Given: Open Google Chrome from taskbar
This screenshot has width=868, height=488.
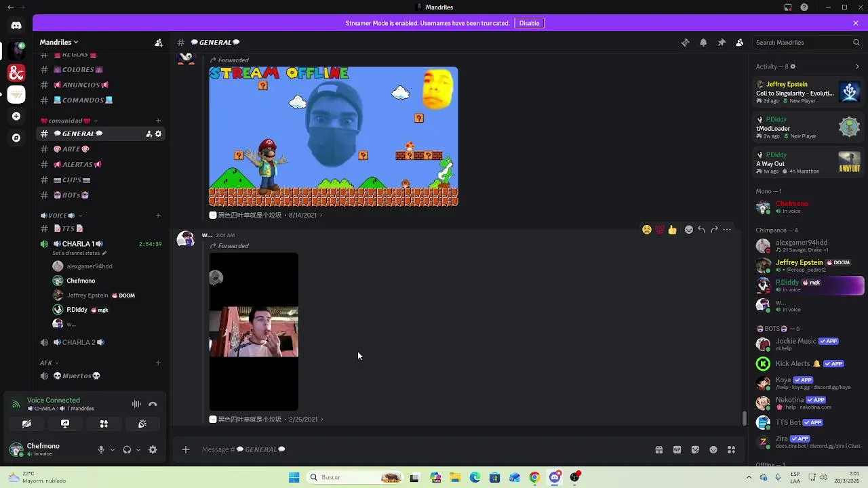Looking at the screenshot, I should (x=534, y=477).
